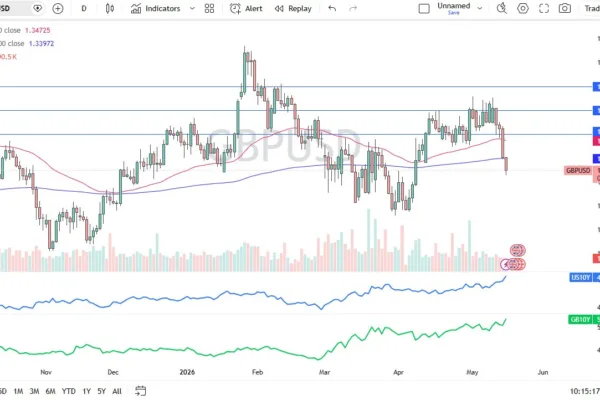Open the layout setup rectangle icon
Screen dimensions: 600x400
click(424, 8)
